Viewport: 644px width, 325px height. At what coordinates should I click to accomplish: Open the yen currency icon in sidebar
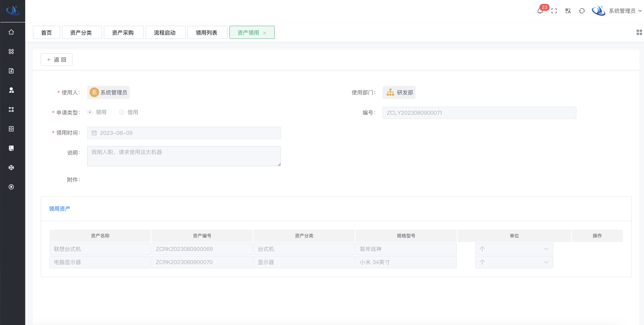11,187
